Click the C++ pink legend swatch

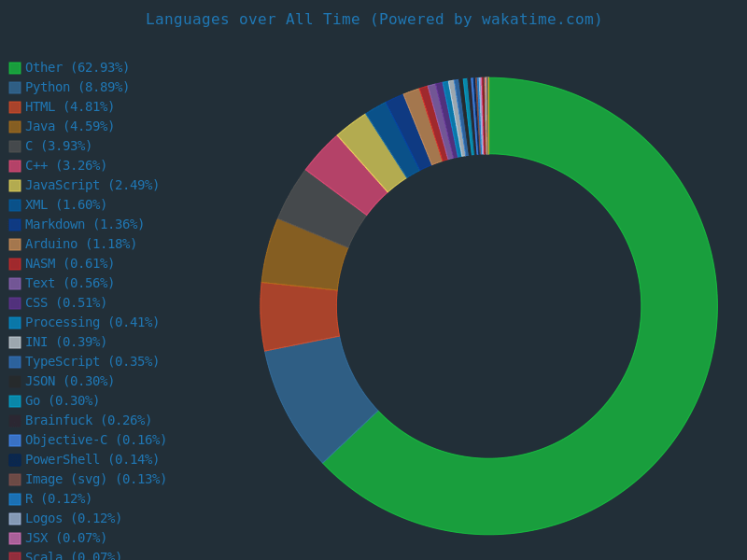coord(15,166)
